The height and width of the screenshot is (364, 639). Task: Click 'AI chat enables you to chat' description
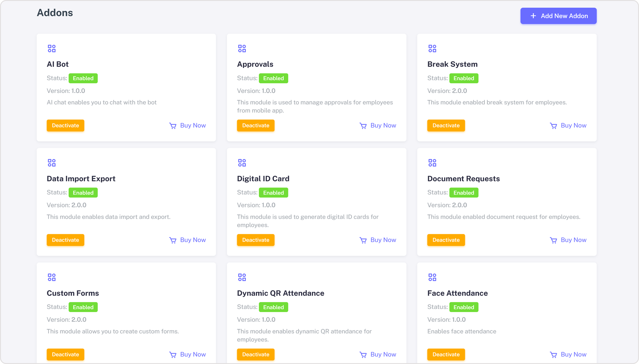[102, 102]
